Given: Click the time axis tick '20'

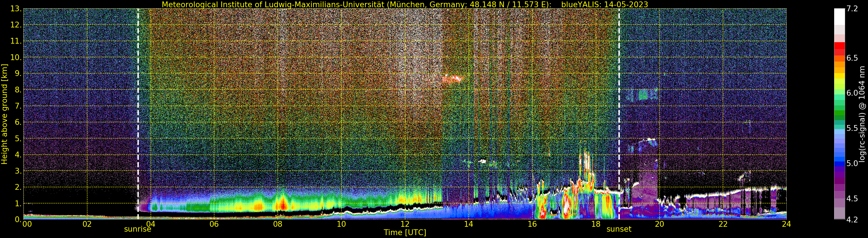Looking at the screenshot, I should (659, 224).
